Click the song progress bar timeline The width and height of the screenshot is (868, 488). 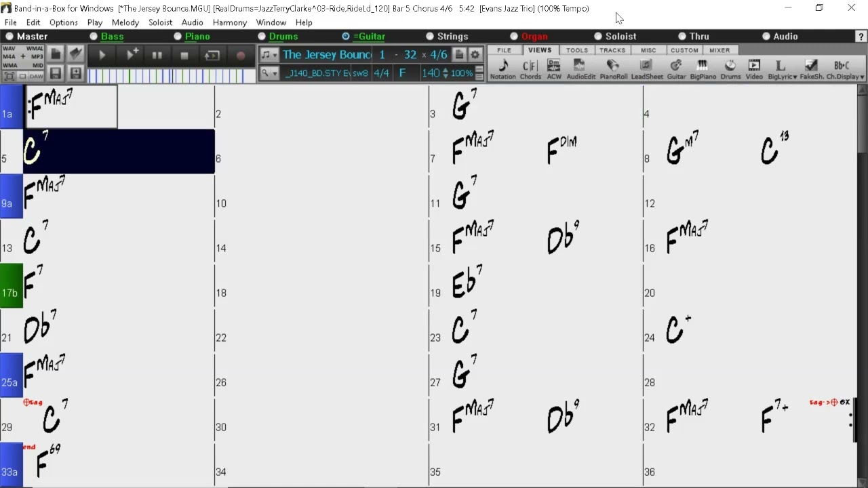172,76
